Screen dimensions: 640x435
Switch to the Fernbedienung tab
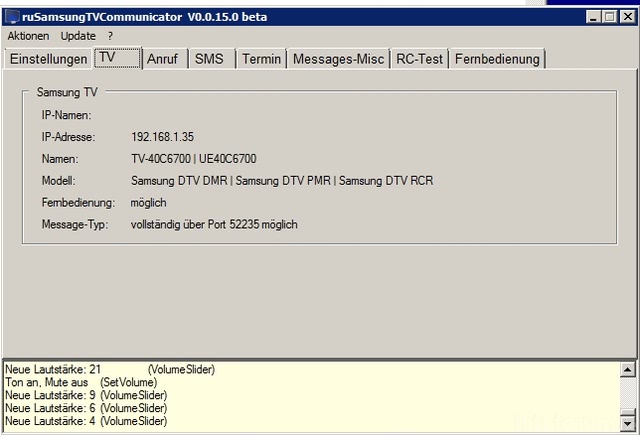click(x=497, y=59)
